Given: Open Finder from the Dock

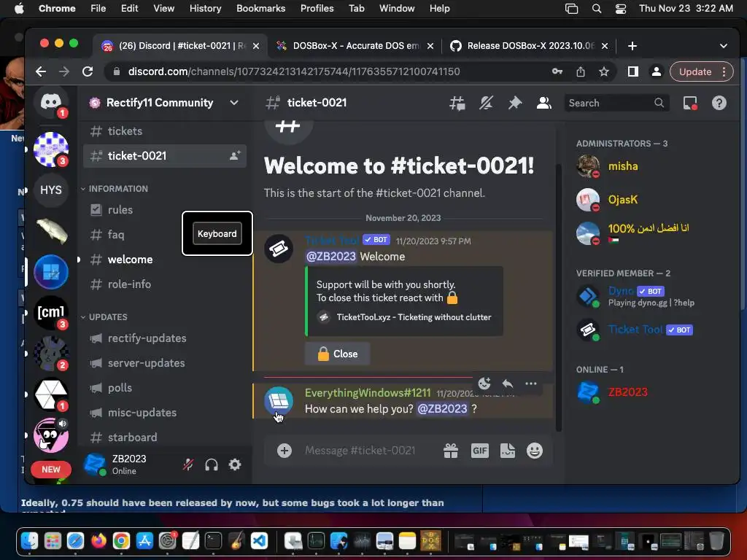Looking at the screenshot, I should [x=29, y=541].
